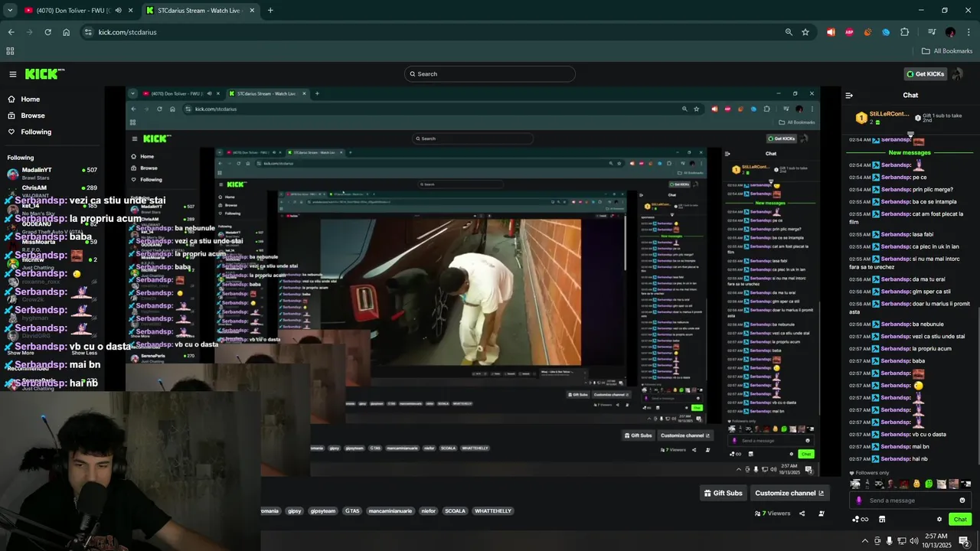Go to the browser home page

tap(67, 32)
